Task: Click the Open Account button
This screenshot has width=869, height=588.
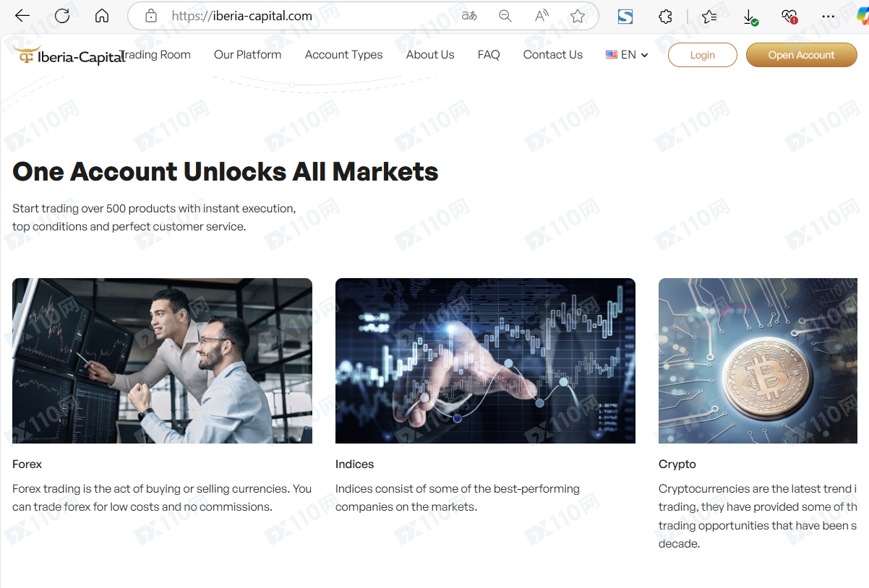Action: (801, 55)
